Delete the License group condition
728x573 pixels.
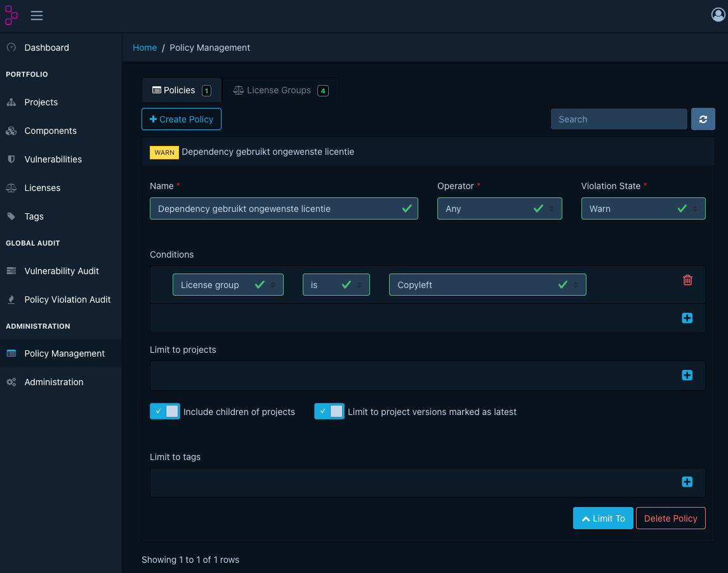click(687, 280)
